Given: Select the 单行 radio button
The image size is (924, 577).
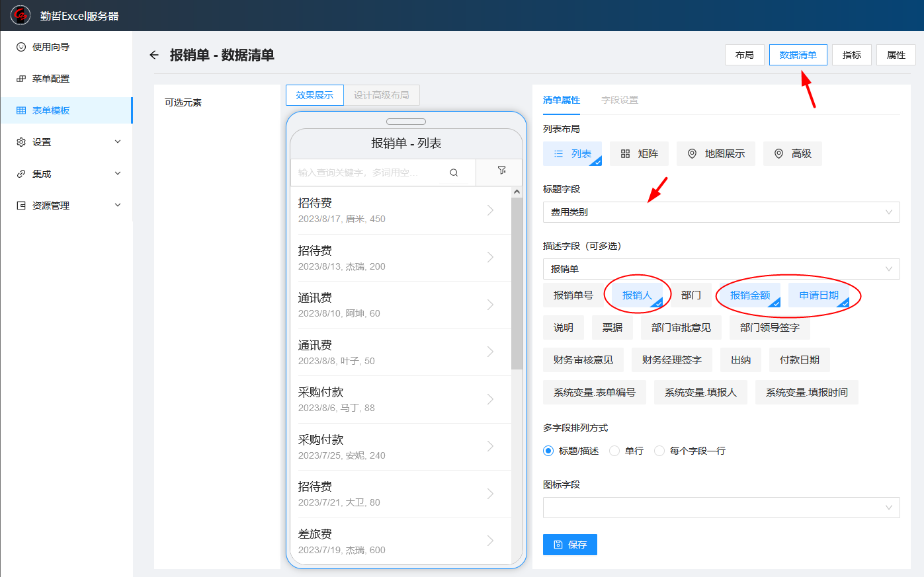Looking at the screenshot, I should pos(614,451).
